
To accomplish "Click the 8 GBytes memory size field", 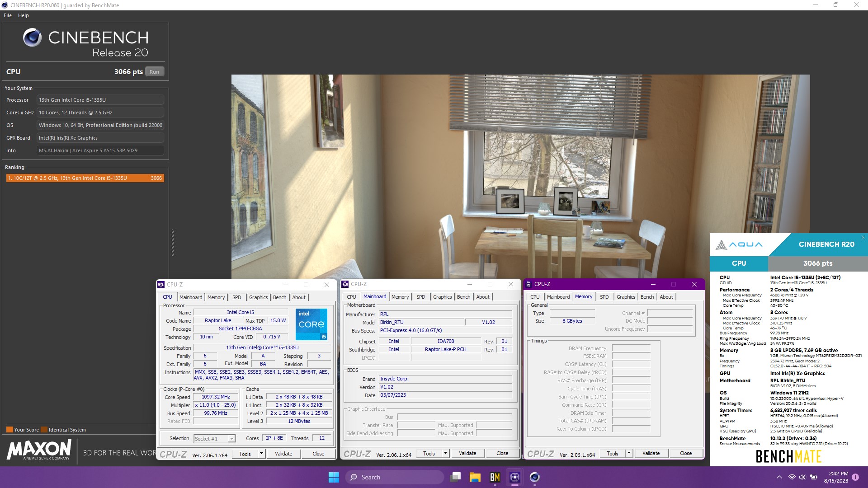I will click(x=572, y=321).
